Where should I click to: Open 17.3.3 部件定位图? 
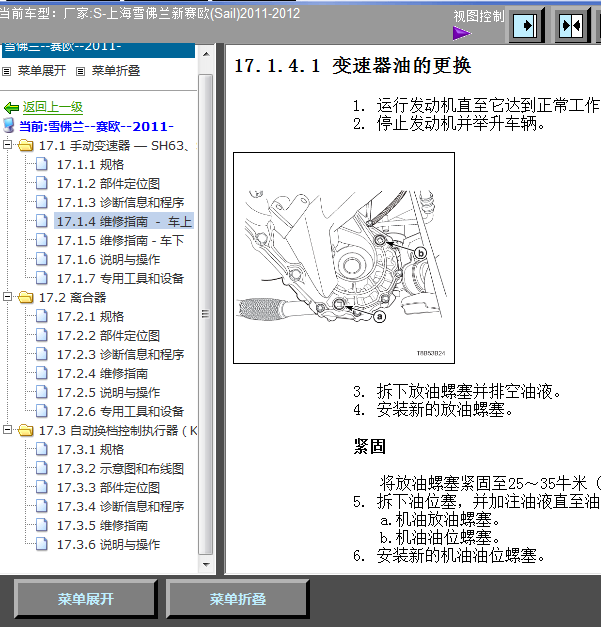108,487
